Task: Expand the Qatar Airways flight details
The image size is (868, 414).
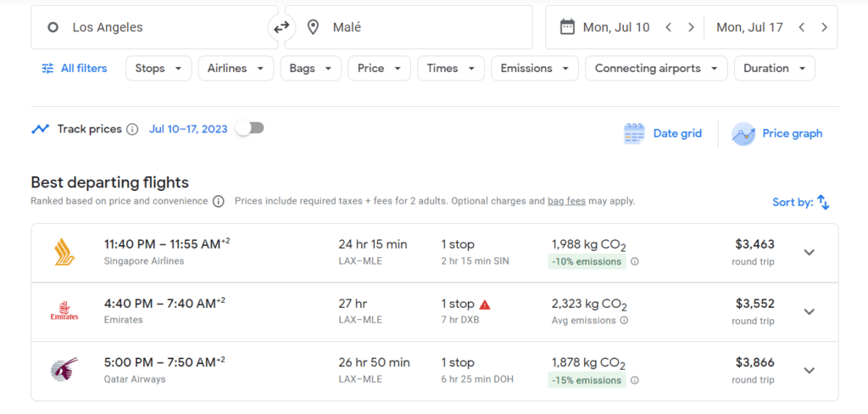Action: click(810, 370)
